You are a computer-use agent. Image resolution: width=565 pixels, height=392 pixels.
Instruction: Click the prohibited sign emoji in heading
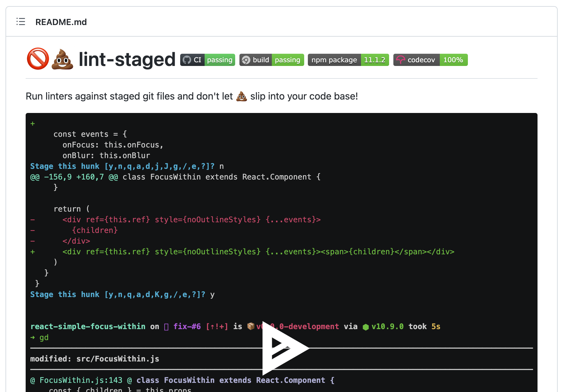coord(38,59)
